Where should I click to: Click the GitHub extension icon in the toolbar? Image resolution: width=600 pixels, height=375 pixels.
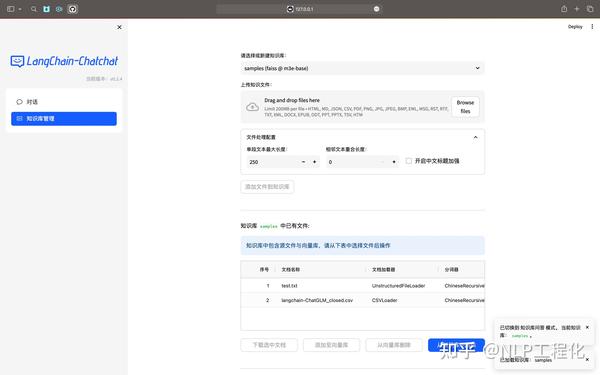pyautogui.click(x=72, y=9)
